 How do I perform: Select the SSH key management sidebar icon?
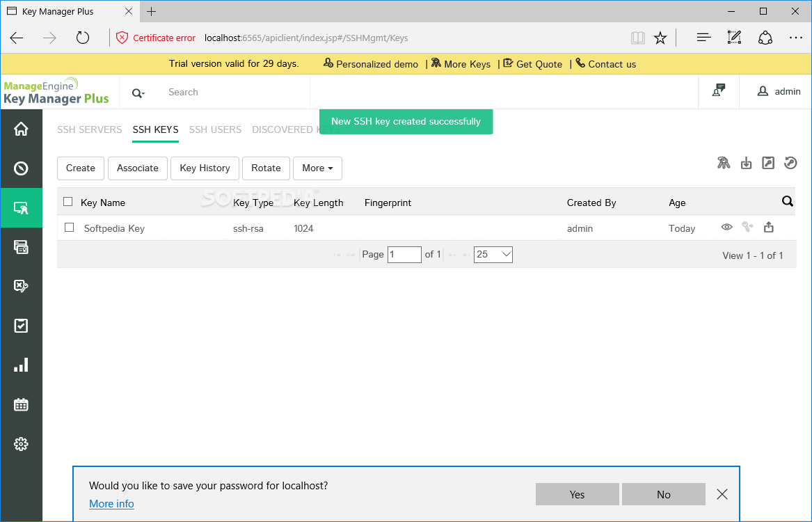pos(21,207)
